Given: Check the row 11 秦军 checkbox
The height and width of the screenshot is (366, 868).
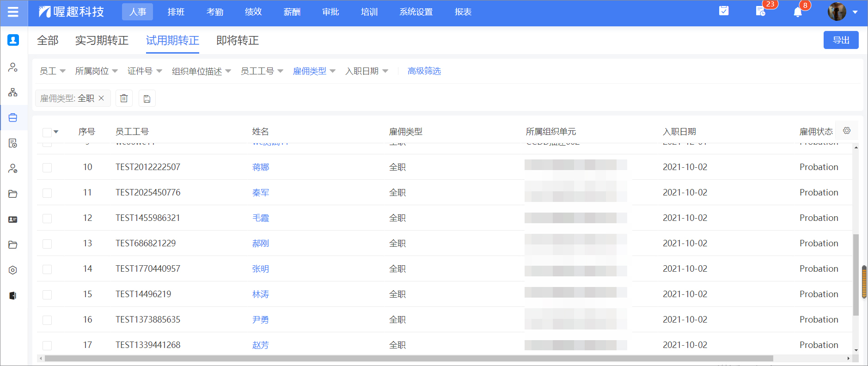Looking at the screenshot, I should pyautogui.click(x=47, y=193).
